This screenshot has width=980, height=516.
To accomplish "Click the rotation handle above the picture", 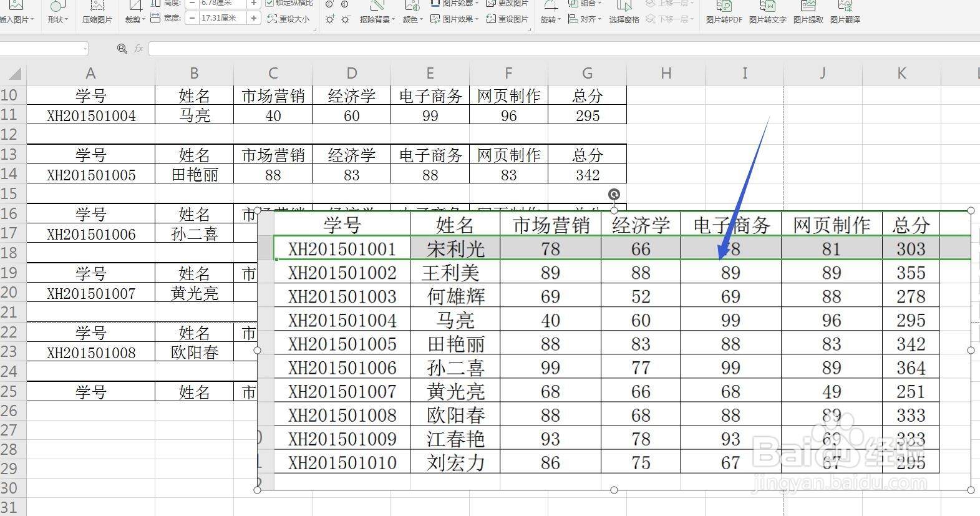I will [614, 195].
